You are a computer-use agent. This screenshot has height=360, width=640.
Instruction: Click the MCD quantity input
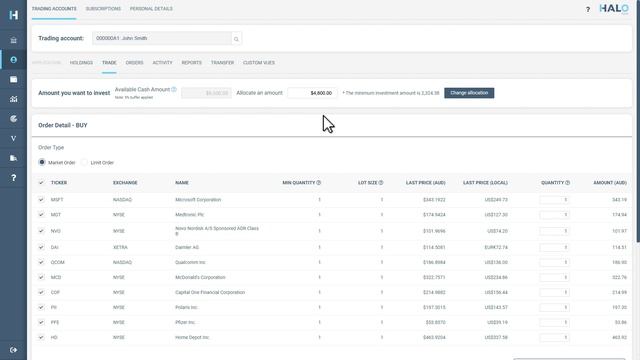click(x=554, y=278)
